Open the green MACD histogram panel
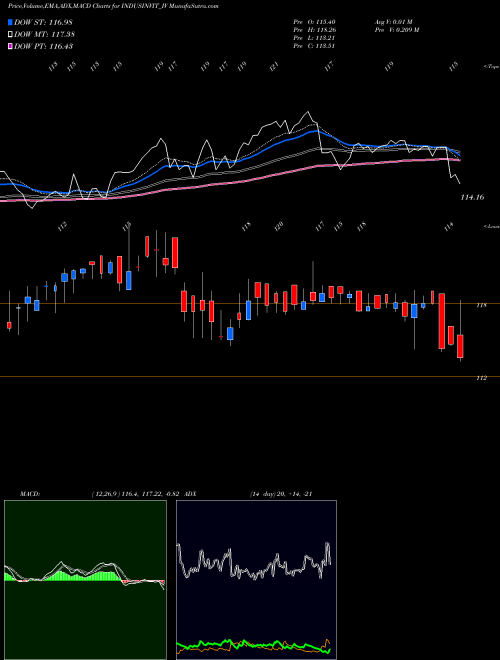The height and width of the screenshot is (660, 500). (x=85, y=580)
